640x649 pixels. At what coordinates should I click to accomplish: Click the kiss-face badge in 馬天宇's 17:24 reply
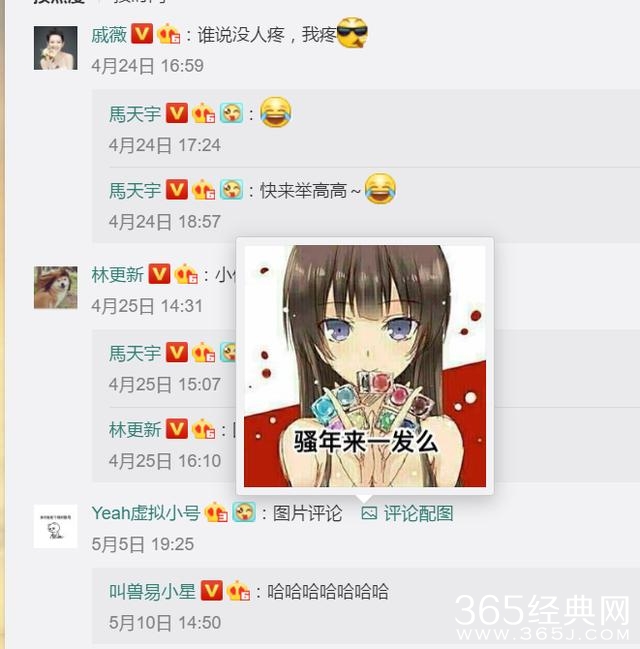point(231,113)
